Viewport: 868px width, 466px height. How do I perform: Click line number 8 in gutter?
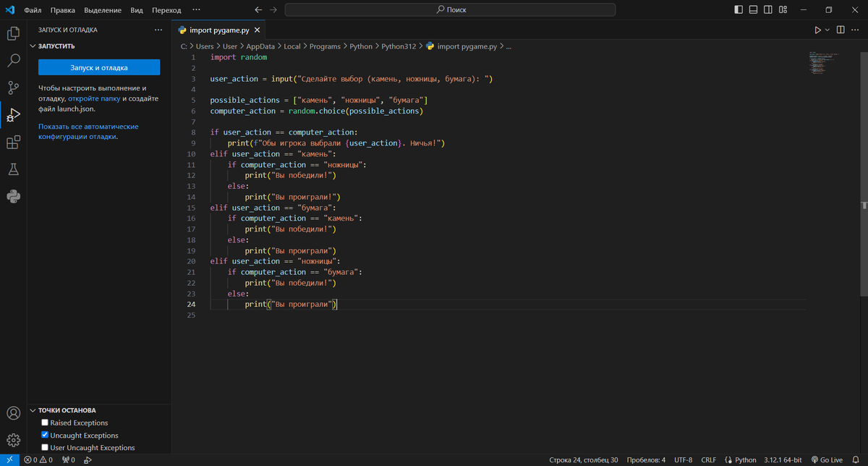[193, 132]
